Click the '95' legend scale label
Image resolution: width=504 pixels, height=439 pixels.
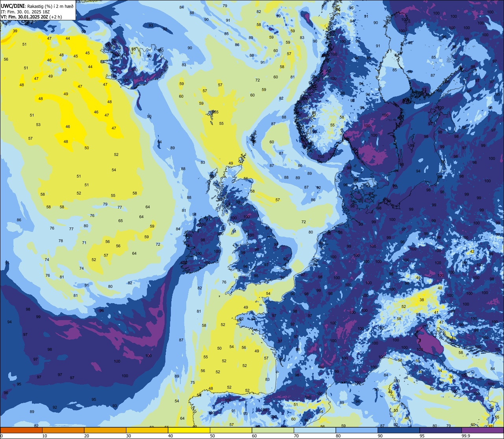(x=422, y=436)
